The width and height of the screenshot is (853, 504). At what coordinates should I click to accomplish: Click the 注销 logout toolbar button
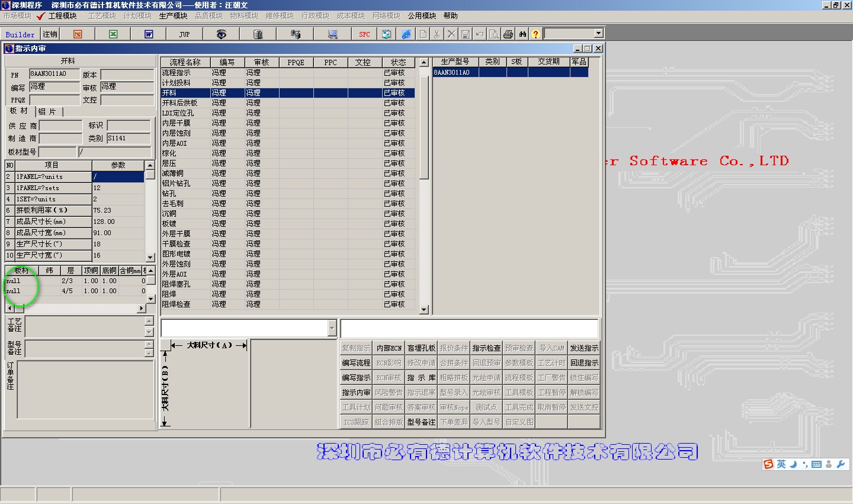pyautogui.click(x=50, y=34)
